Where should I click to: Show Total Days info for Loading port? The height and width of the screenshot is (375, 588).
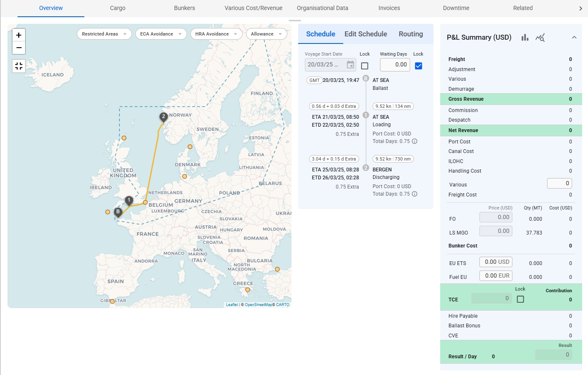tap(415, 141)
